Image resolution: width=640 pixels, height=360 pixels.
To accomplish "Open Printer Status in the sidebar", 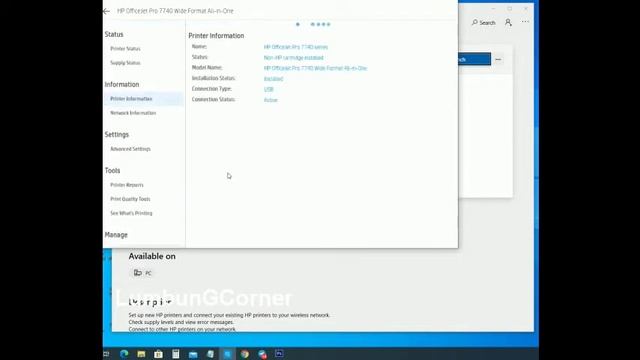I will [125, 49].
